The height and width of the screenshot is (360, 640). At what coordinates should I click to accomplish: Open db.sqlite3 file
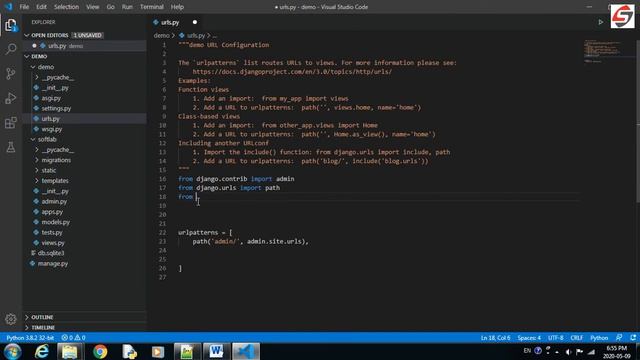pos(84,253)
